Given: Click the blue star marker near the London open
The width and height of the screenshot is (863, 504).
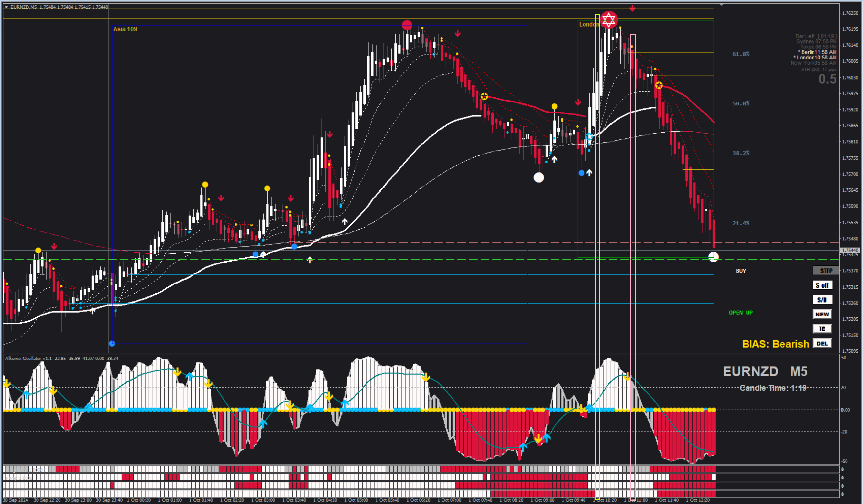Looking at the screenshot, I should point(589,137).
